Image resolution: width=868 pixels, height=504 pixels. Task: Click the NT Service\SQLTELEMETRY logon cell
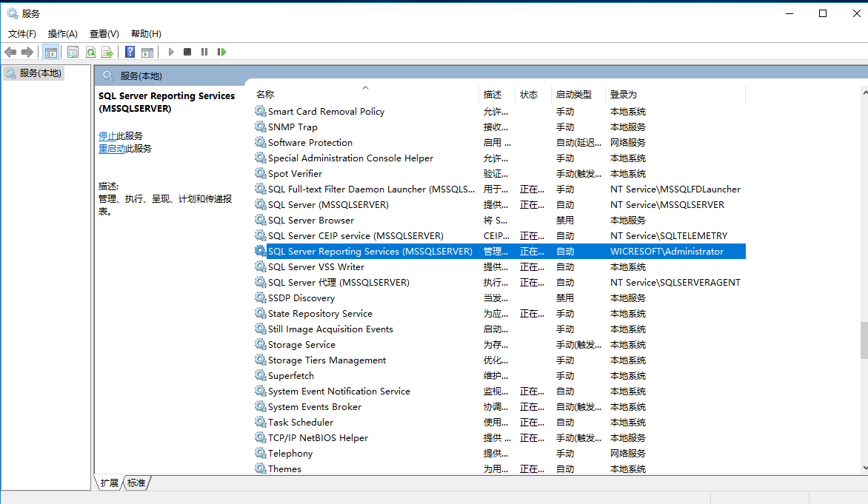[x=669, y=235]
